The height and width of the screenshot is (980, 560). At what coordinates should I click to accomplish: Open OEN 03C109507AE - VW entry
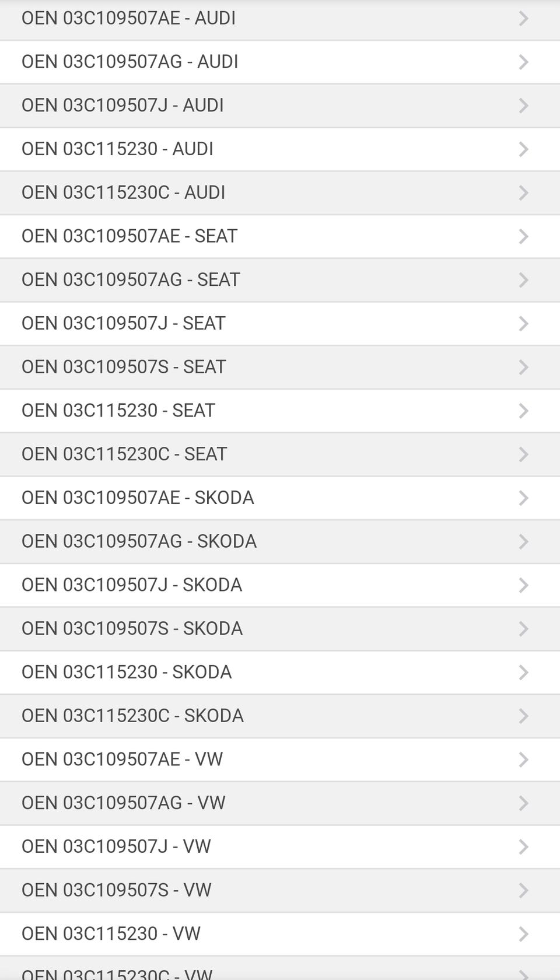(122, 759)
